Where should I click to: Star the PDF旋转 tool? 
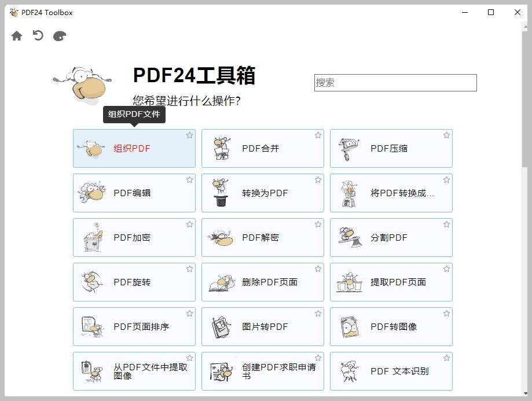pos(189,269)
